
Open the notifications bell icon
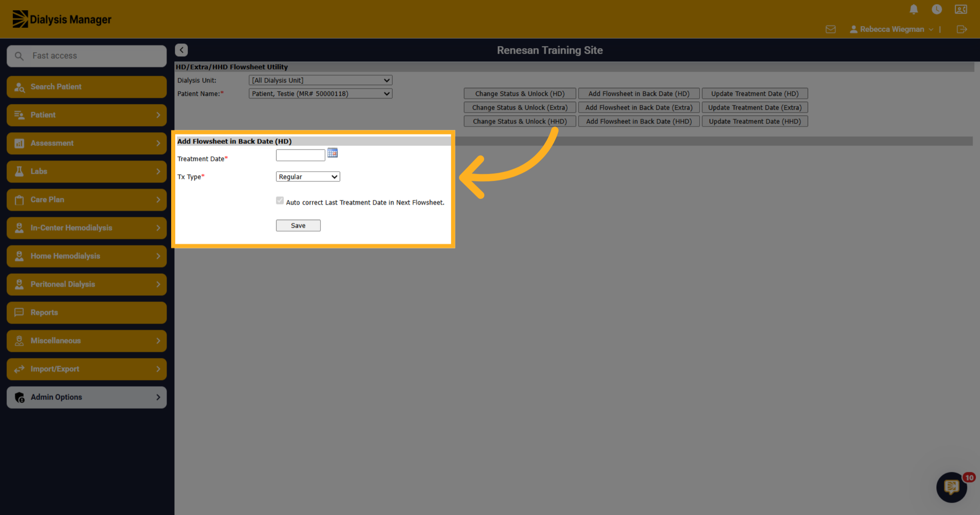point(913,9)
